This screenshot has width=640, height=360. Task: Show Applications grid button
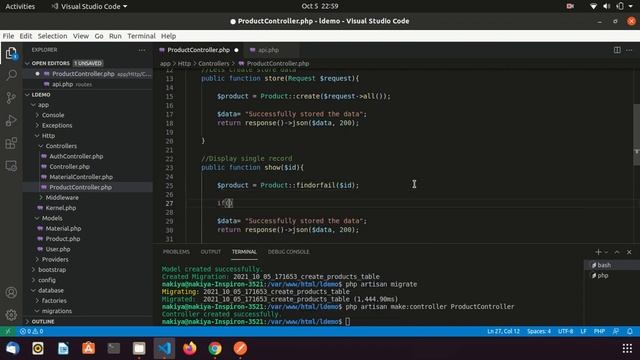click(x=627, y=349)
